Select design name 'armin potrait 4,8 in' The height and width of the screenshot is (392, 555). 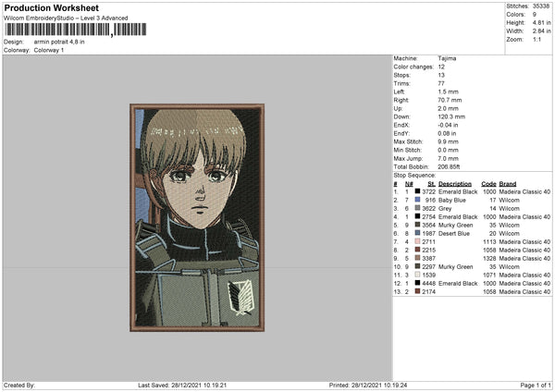click(x=59, y=42)
